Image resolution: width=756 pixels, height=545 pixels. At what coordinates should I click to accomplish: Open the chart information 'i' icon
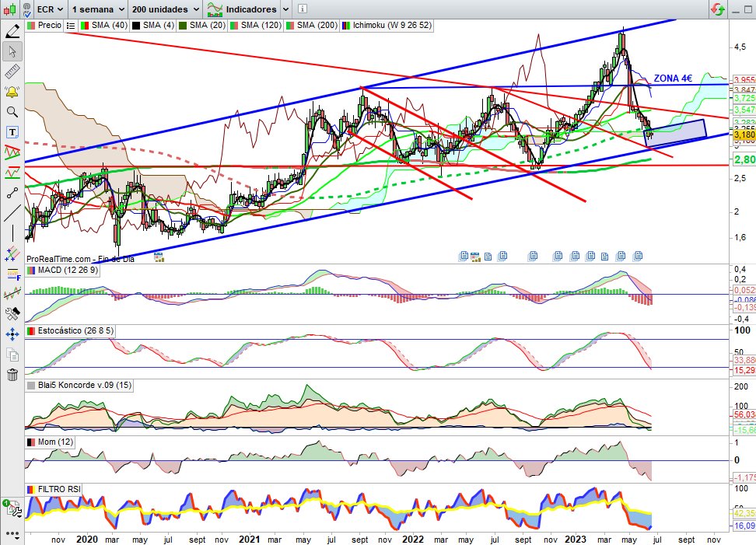303,9
